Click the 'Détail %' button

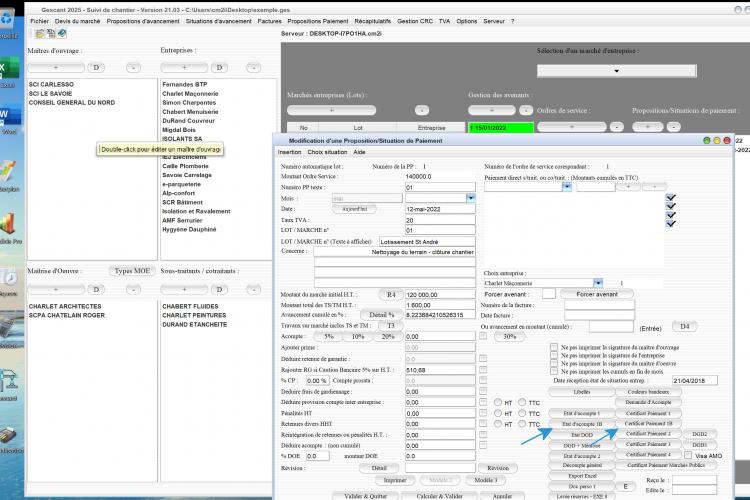tap(381, 315)
